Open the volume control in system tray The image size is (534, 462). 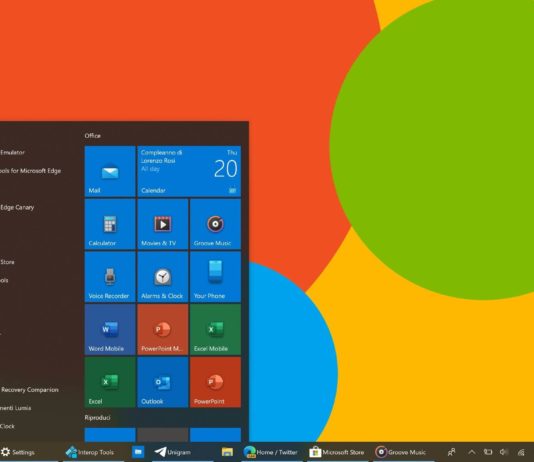pyautogui.click(x=504, y=452)
